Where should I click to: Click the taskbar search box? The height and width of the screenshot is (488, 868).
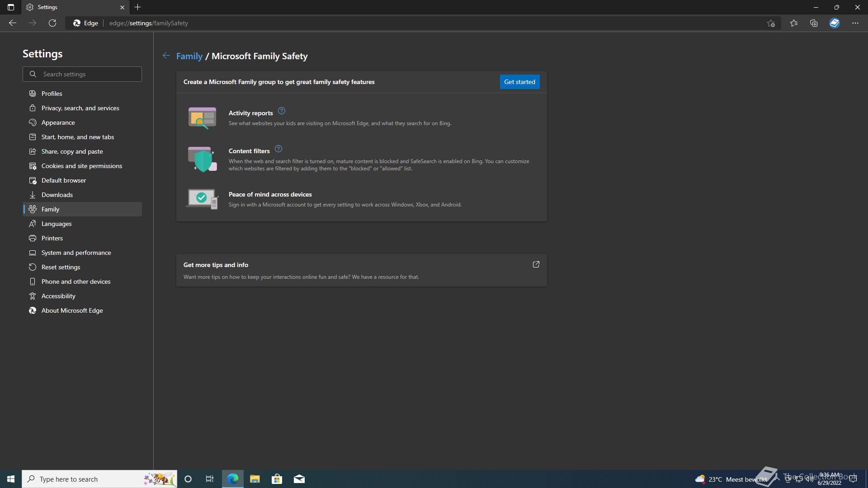pos(99,479)
